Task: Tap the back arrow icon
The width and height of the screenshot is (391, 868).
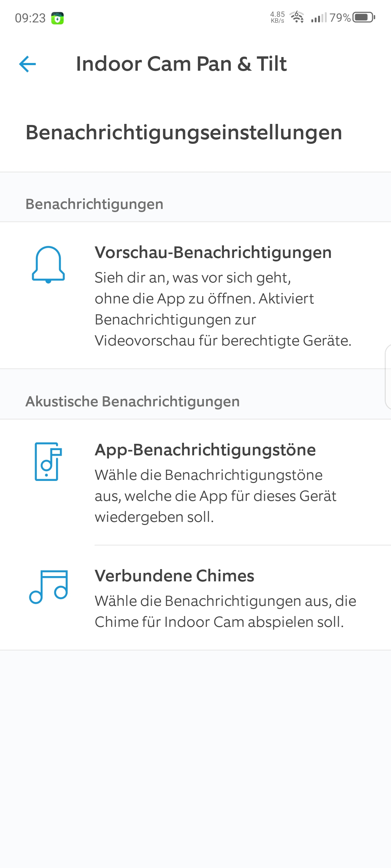Action: pyautogui.click(x=27, y=64)
